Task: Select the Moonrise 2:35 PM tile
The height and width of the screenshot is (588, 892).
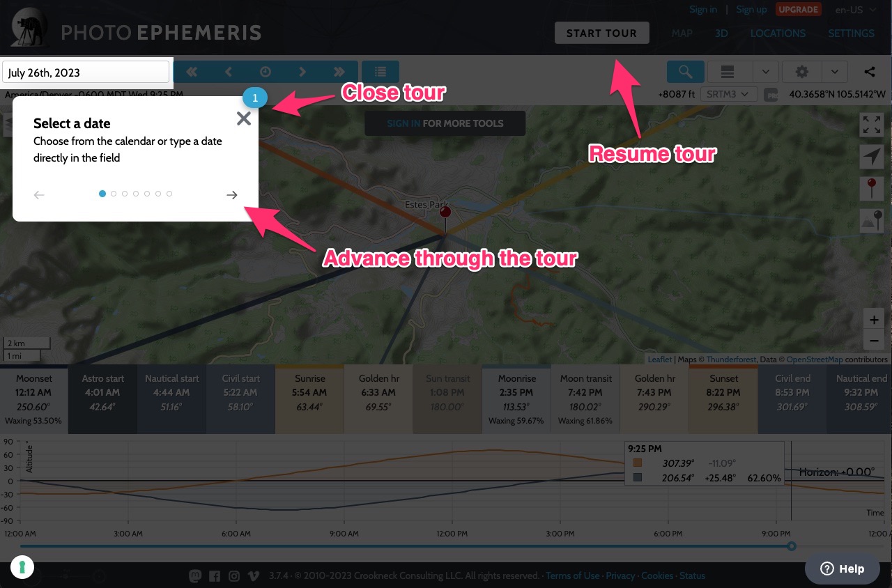Action: pos(516,399)
